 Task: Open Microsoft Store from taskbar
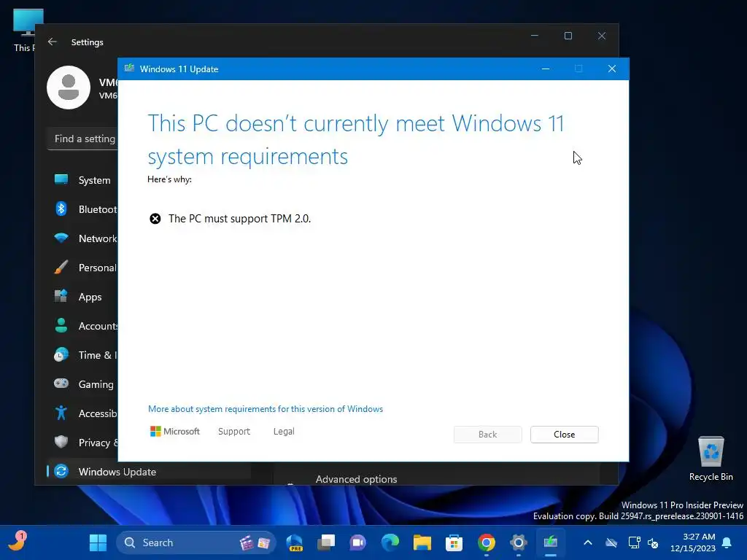[454, 542]
